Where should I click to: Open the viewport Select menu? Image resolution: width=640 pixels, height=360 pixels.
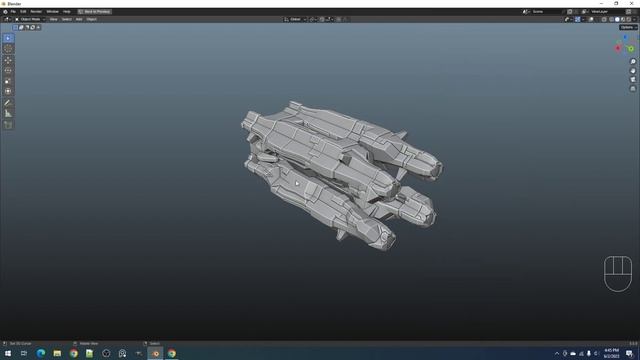point(67,19)
